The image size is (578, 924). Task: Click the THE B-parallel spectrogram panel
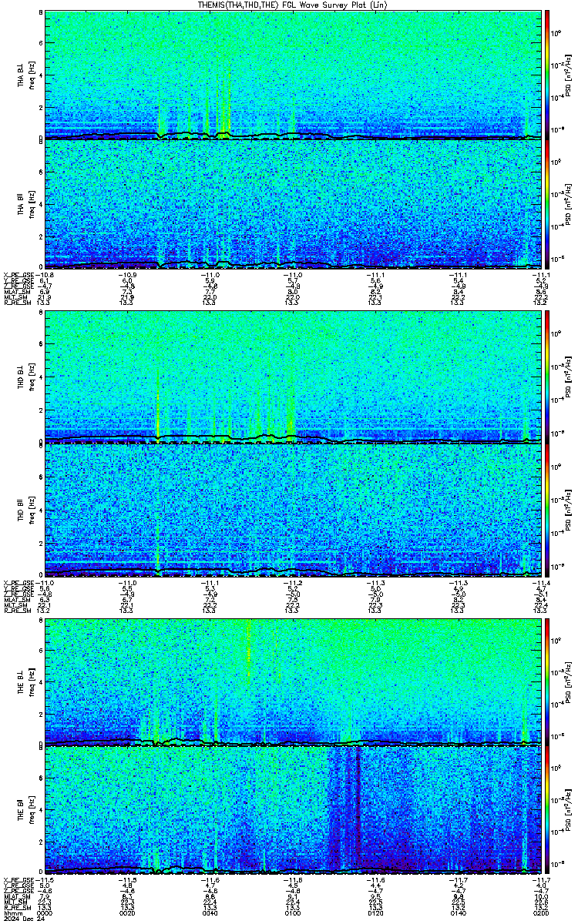click(293, 809)
